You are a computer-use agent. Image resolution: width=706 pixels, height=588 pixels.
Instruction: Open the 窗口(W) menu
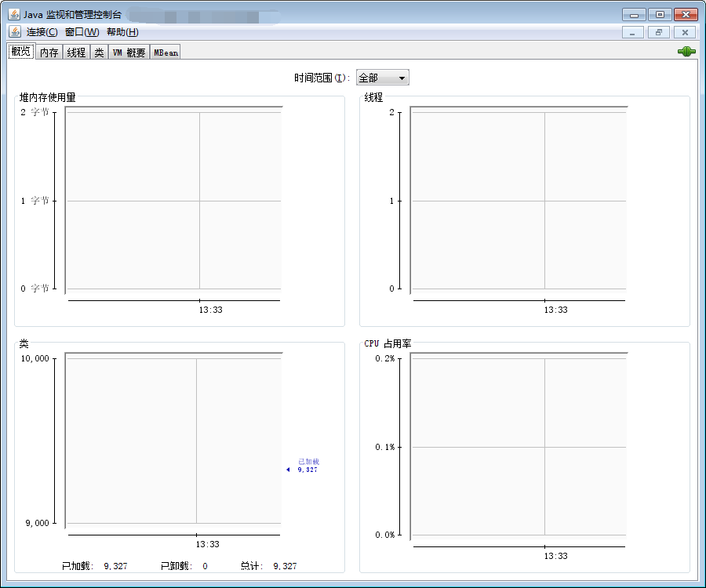82,32
